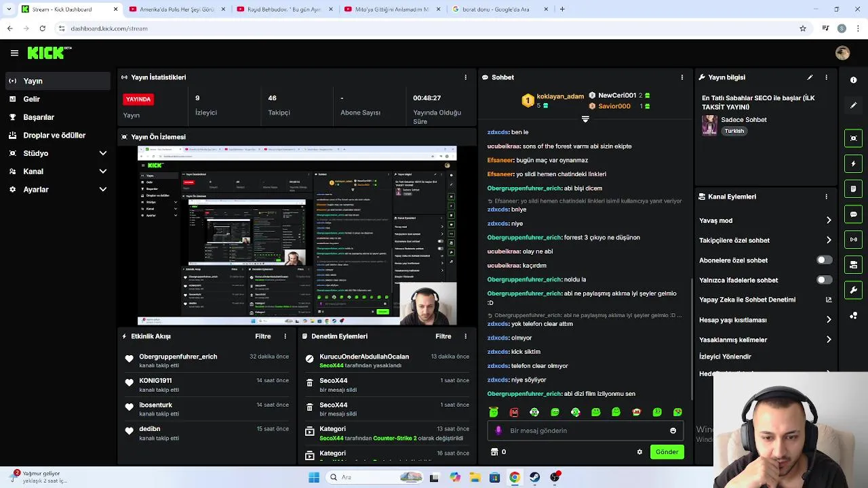Edit stream info with the pencil in Yayın bilgisi
Viewport: 868px width, 488px height.
810,77
